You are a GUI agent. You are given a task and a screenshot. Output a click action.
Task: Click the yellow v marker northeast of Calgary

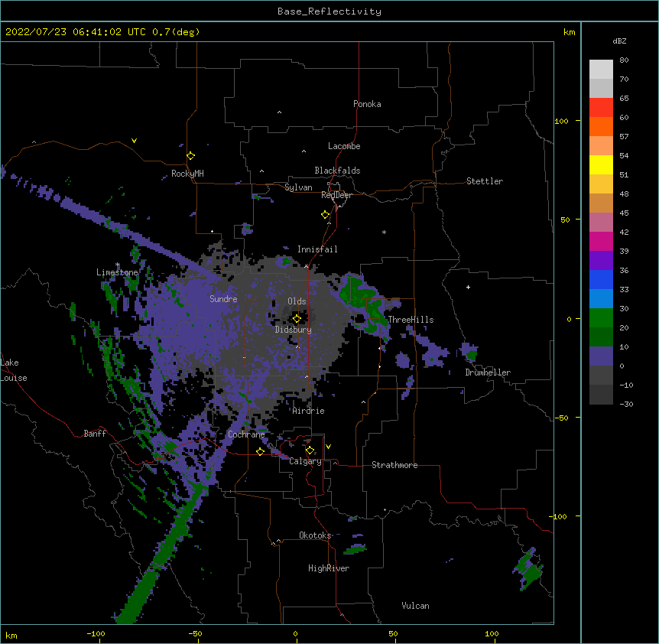pos(328,447)
